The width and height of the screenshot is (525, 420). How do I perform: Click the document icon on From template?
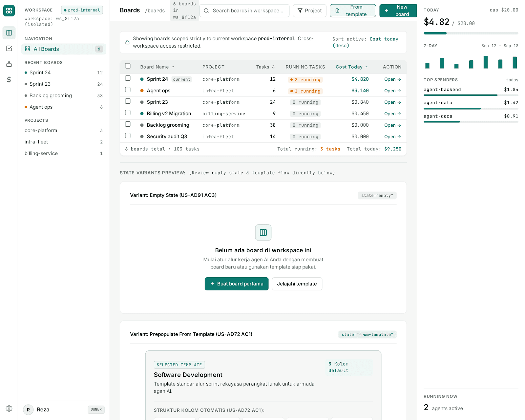(x=337, y=11)
